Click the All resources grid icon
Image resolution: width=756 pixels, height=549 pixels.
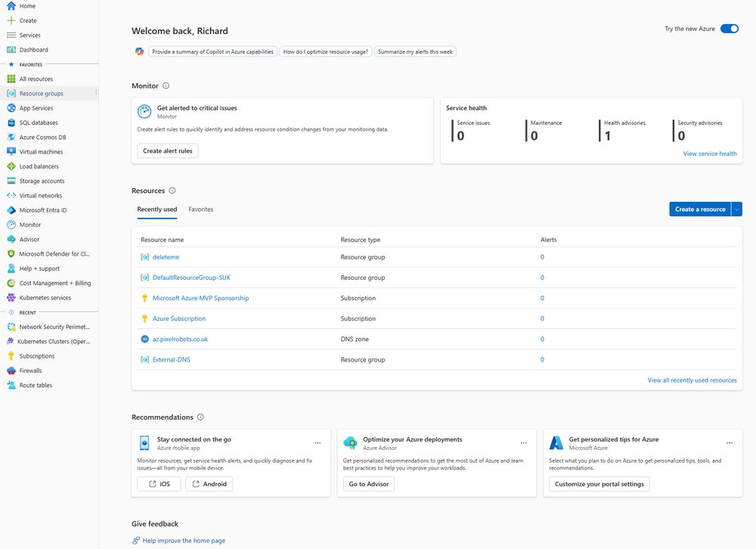11,79
